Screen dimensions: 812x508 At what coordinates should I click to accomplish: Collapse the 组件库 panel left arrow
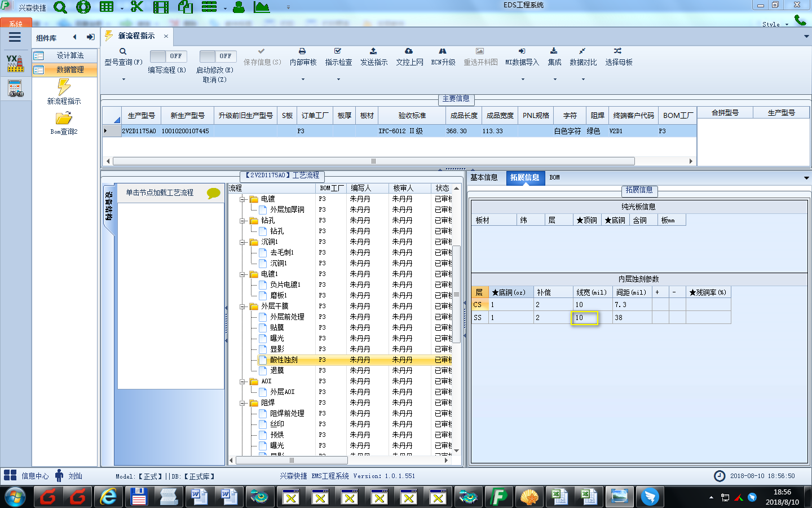(74, 37)
